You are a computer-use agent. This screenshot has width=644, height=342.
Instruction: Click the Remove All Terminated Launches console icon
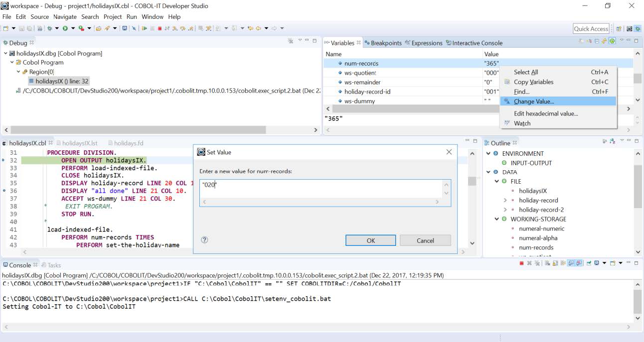[538, 264]
